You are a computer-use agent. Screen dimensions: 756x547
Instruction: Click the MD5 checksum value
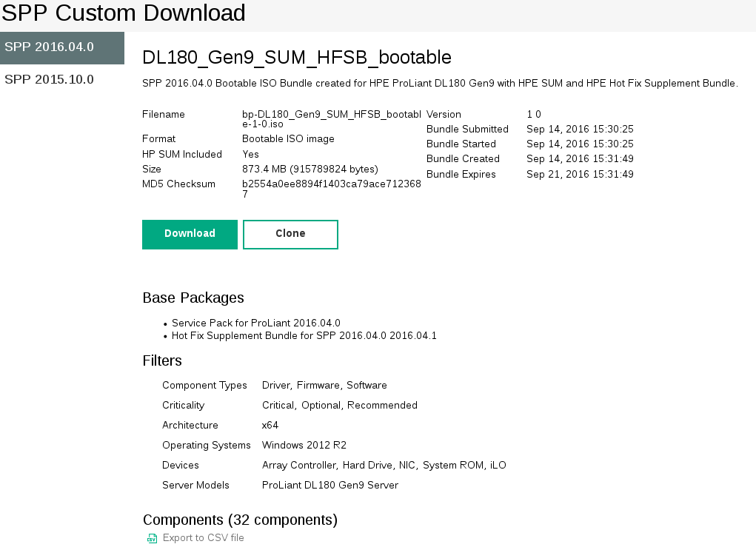[331, 189]
